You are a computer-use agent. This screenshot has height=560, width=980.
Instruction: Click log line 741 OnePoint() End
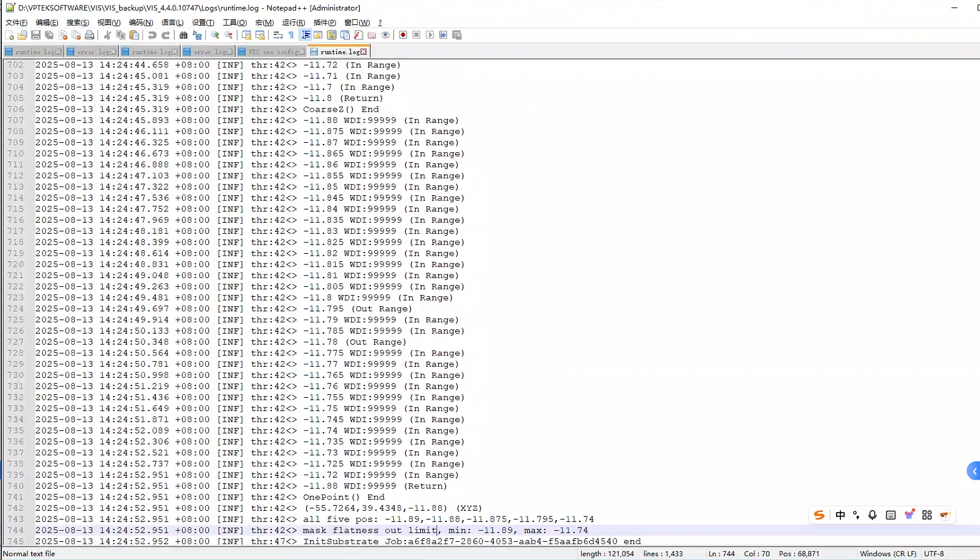tap(343, 497)
